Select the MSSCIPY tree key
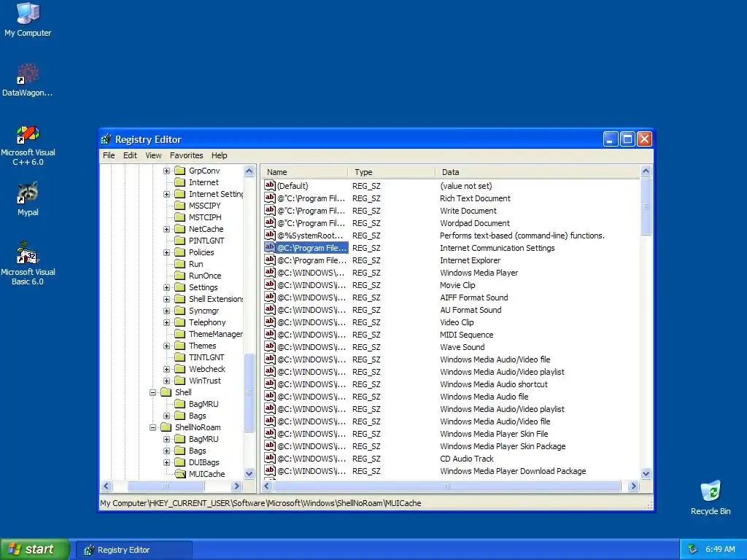747x560 pixels. coord(204,206)
